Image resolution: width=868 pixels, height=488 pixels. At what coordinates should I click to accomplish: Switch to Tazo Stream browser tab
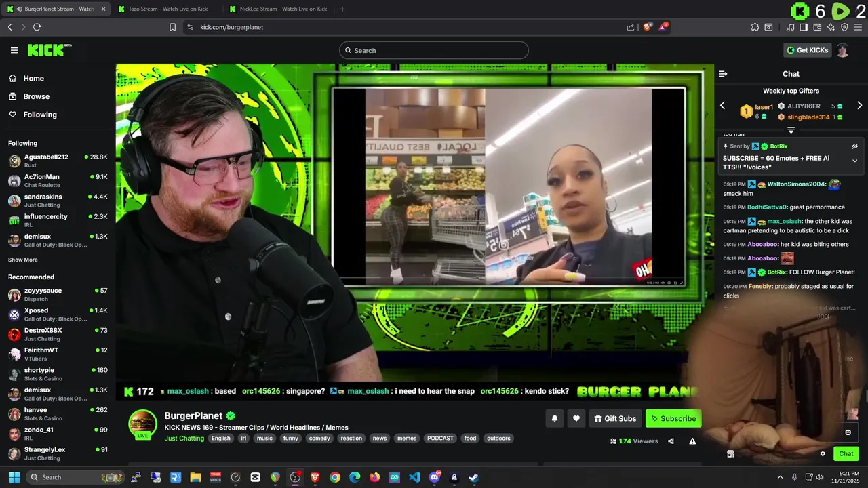pyautogui.click(x=167, y=9)
